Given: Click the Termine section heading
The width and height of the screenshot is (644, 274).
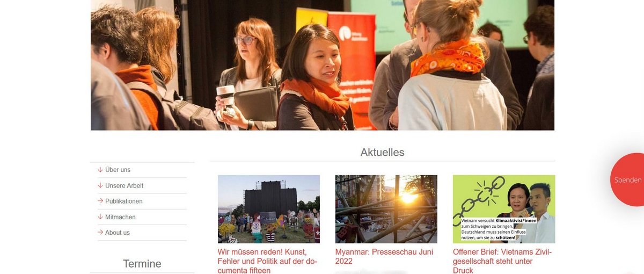Looking at the screenshot, I should click(x=142, y=264).
